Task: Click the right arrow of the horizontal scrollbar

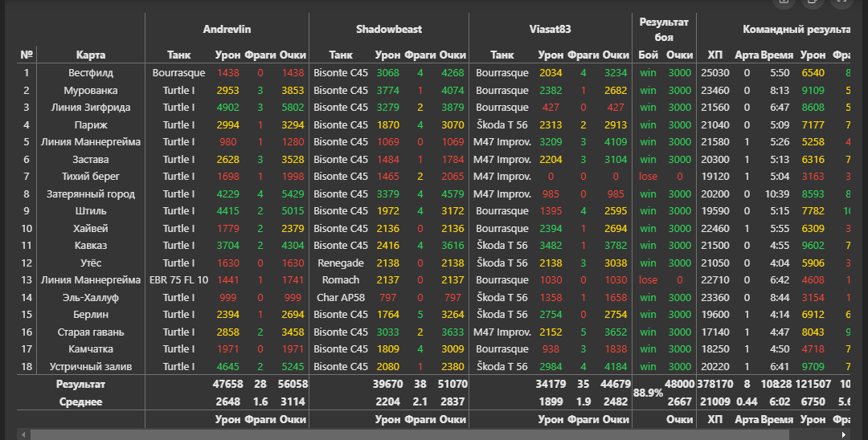Action: (x=845, y=434)
